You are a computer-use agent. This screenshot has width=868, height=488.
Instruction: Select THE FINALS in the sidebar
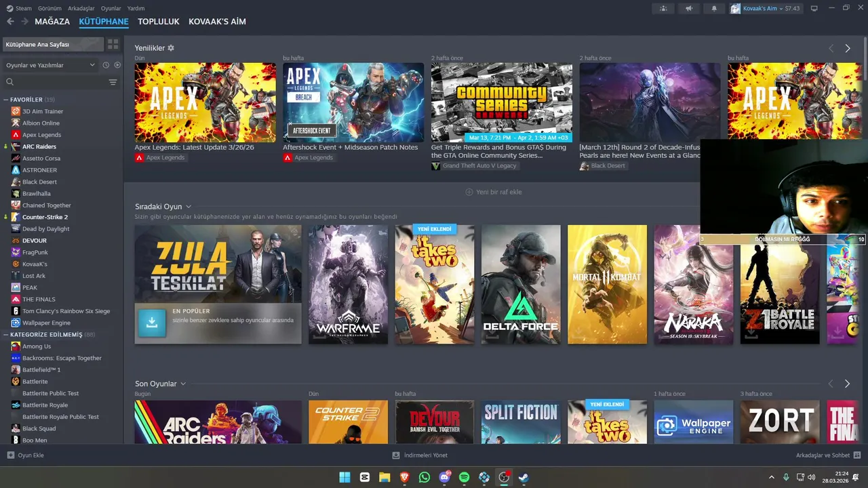coord(39,299)
